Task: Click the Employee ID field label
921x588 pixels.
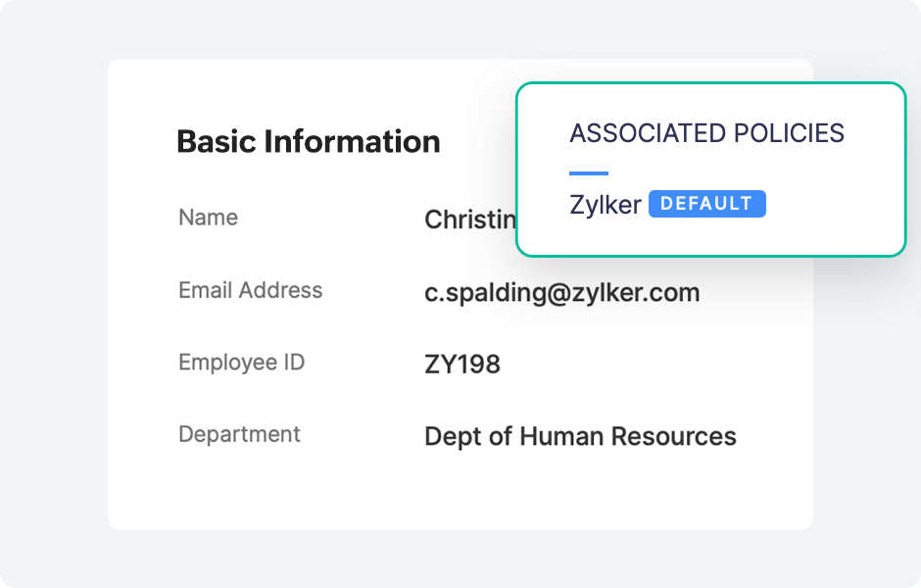Action: [241, 363]
